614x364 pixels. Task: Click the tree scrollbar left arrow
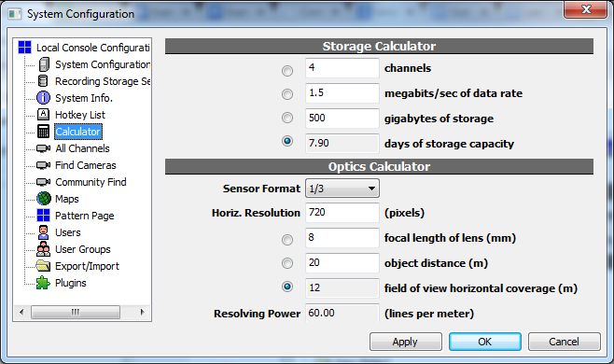(x=21, y=313)
